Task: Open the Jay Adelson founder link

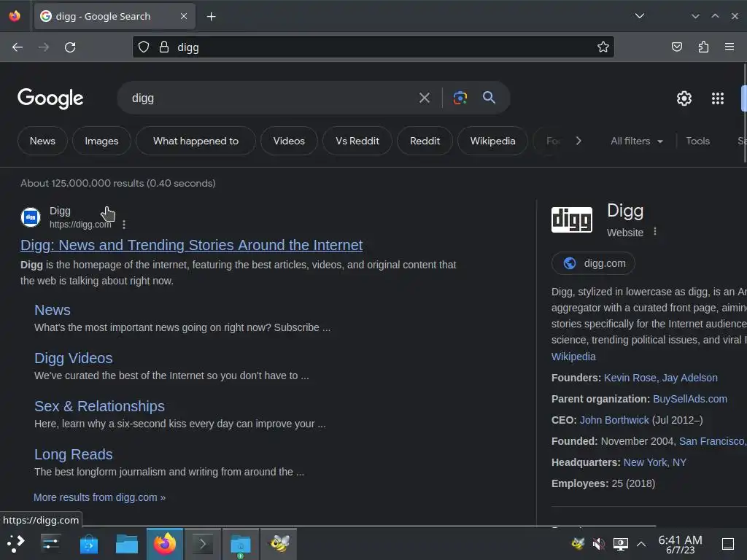Action: point(689,378)
